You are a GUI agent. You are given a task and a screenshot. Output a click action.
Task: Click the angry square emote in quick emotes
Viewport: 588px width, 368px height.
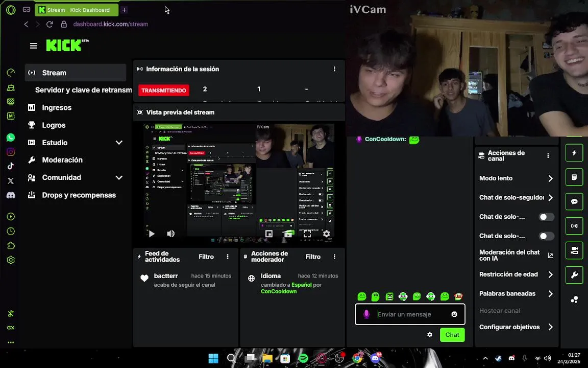click(389, 296)
